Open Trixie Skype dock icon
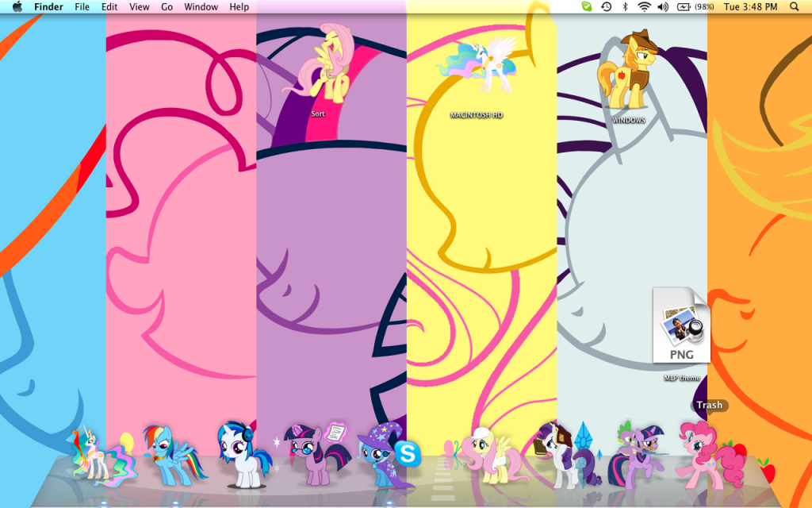The width and height of the screenshot is (812, 508). (x=387, y=454)
